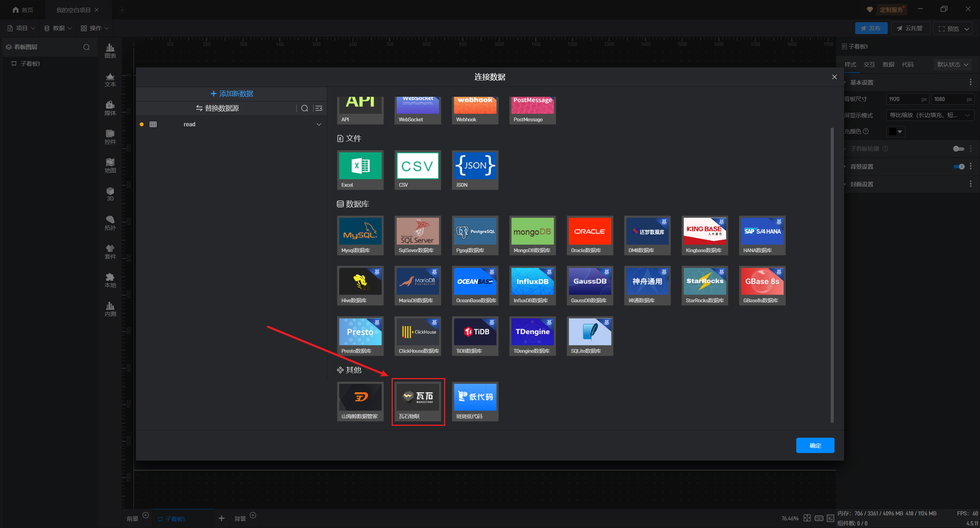Search data sources with magnifier icon
This screenshot has height=528, width=980.
point(304,108)
